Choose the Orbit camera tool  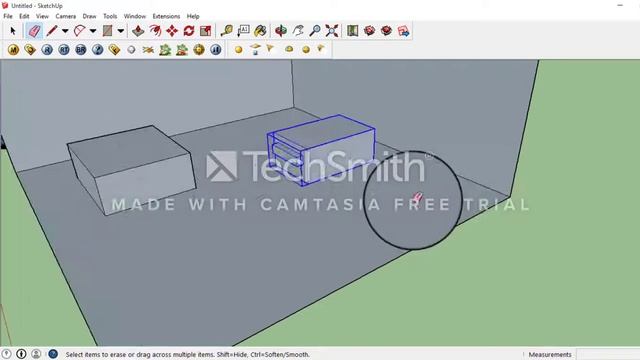(281, 31)
